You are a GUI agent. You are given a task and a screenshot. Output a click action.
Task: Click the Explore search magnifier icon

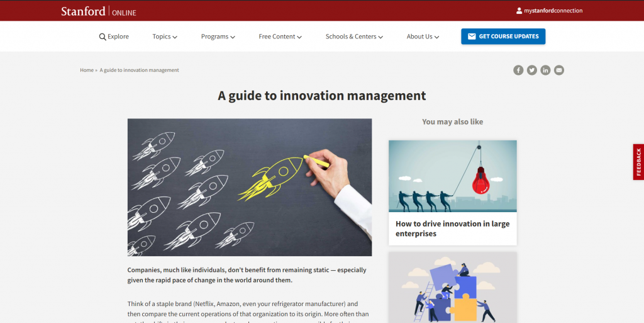pyautogui.click(x=103, y=37)
